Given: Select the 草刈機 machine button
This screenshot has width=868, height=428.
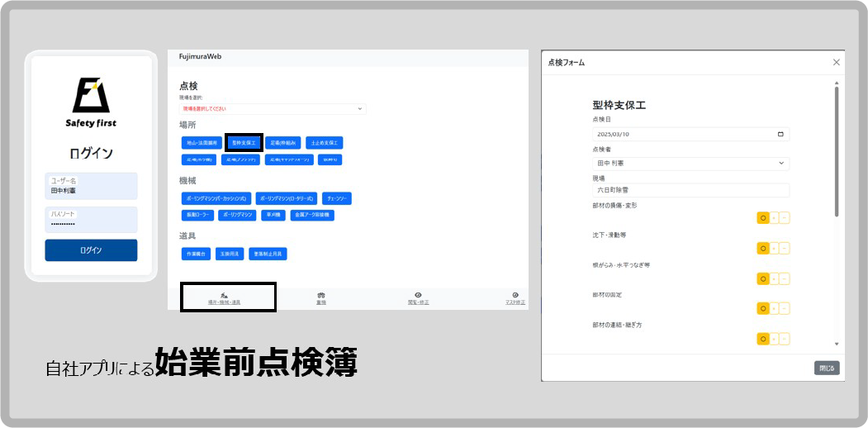Looking at the screenshot, I should (x=273, y=215).
